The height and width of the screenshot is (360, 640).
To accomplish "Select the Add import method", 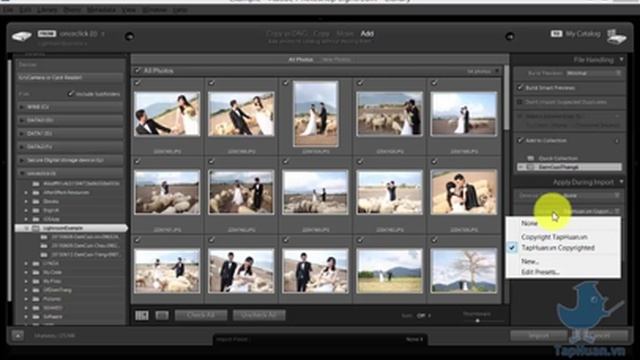I will coord(367,33).
